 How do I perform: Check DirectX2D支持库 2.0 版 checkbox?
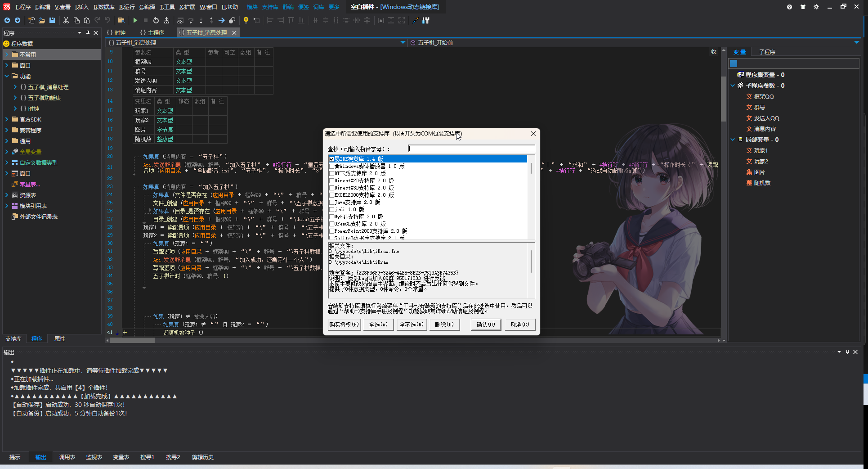[x=331, y=180]
